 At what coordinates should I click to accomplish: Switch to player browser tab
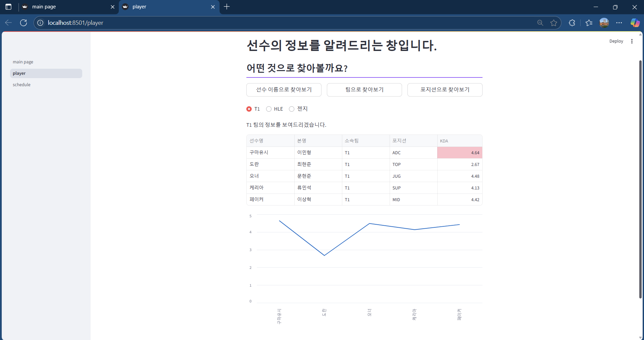(169, 7)
